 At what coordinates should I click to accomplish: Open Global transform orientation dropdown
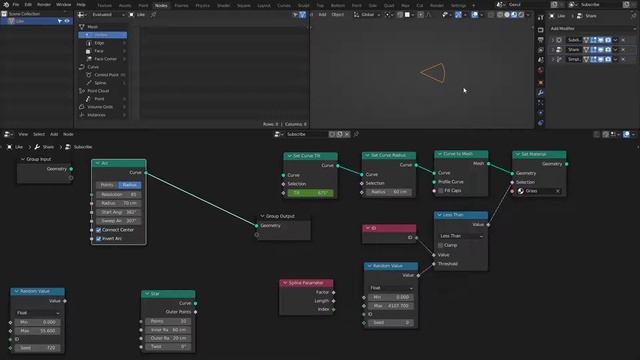[x=367, y=15]
